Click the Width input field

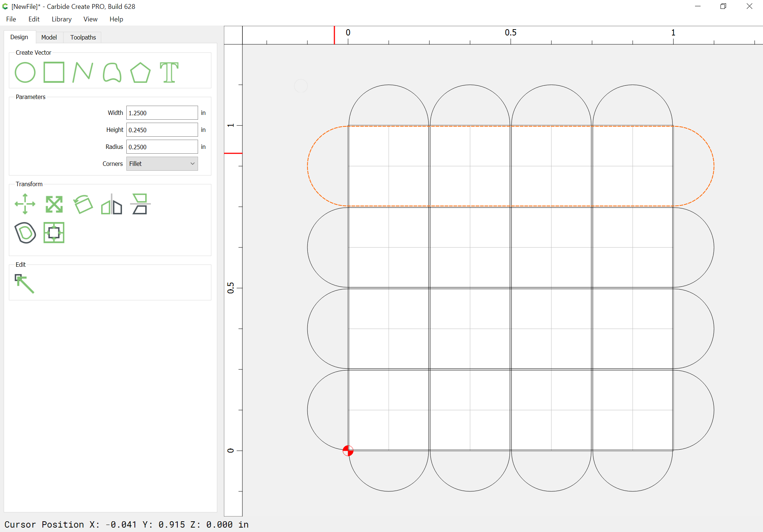(x=162, y=113)
